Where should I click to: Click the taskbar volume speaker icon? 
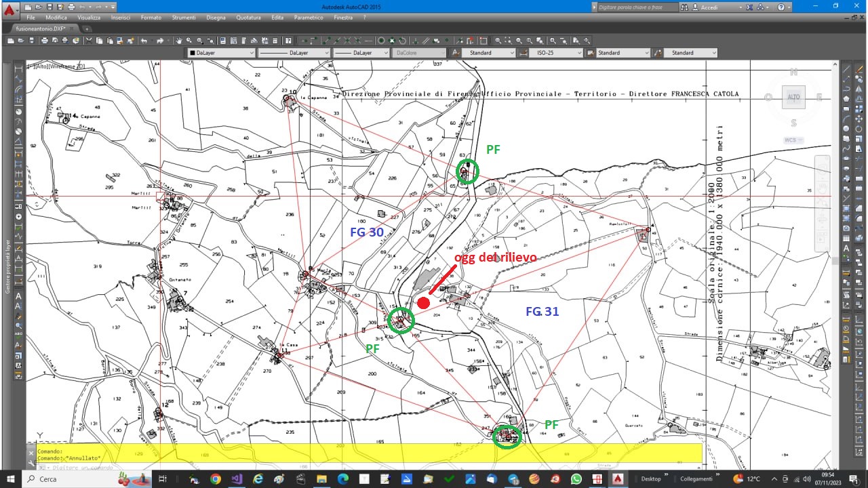(807, 479)
